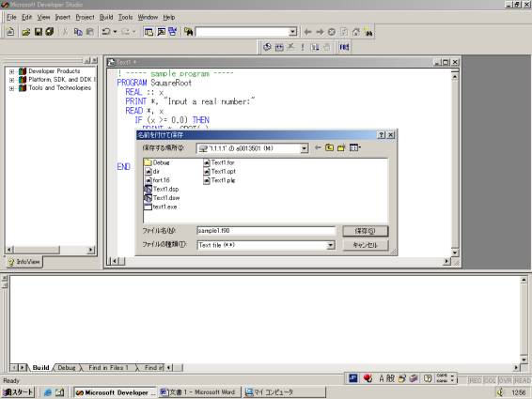This screenshot has width=532, height=399.
Task: Click the Redo toolbar icon
Action: [125, 32]
